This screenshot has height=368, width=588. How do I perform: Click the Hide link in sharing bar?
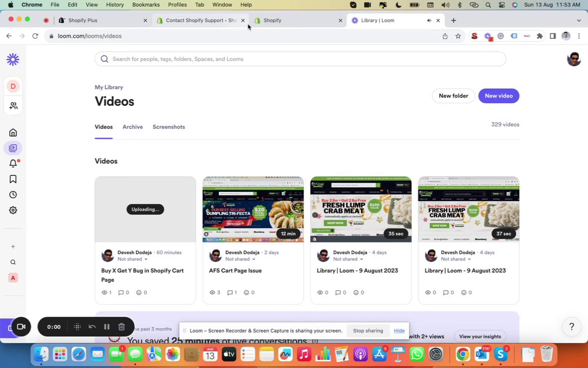tap(399, 331)
